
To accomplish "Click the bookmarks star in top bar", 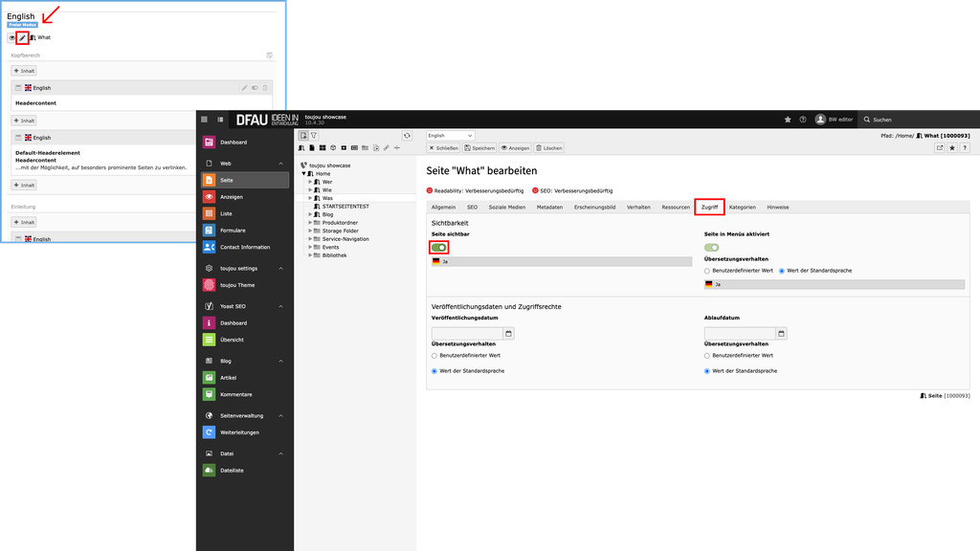I will click(788, 120).
